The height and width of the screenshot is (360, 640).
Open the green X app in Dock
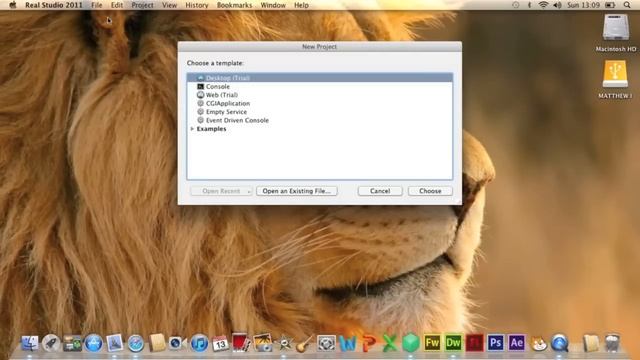(x=390, y=343)
